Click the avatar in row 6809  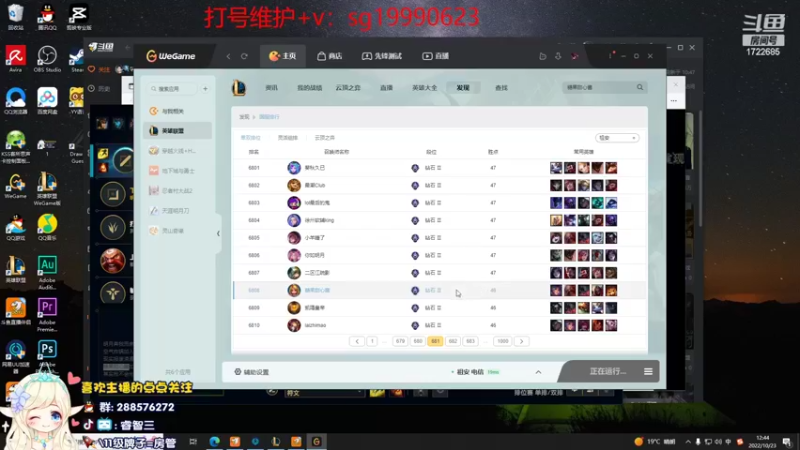tap(294, 308)
